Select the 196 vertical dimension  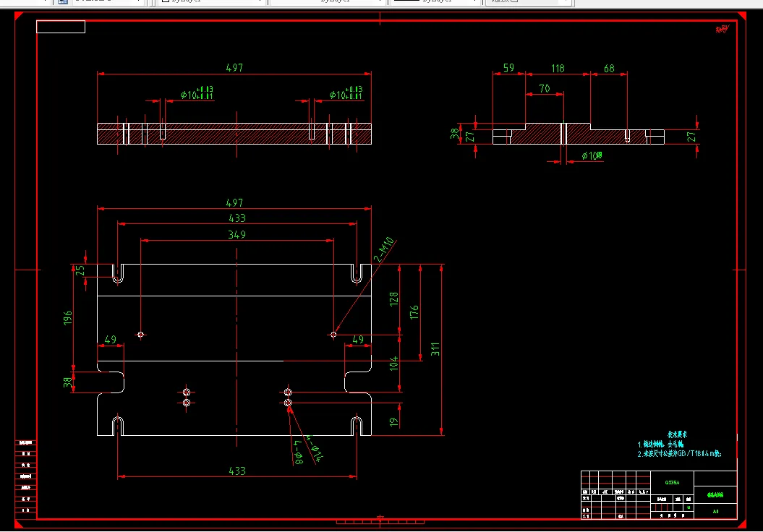[x=68, y=318]
